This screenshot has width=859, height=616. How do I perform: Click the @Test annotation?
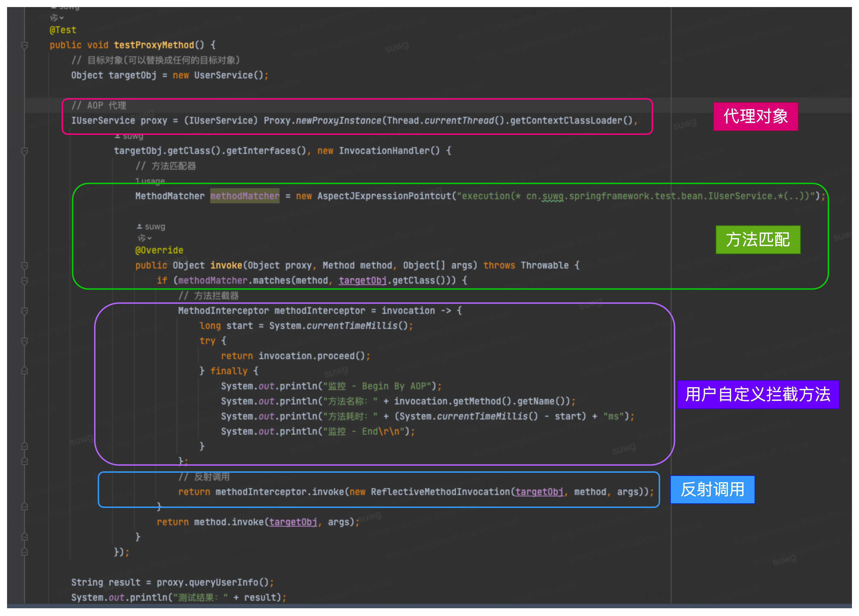63,30
